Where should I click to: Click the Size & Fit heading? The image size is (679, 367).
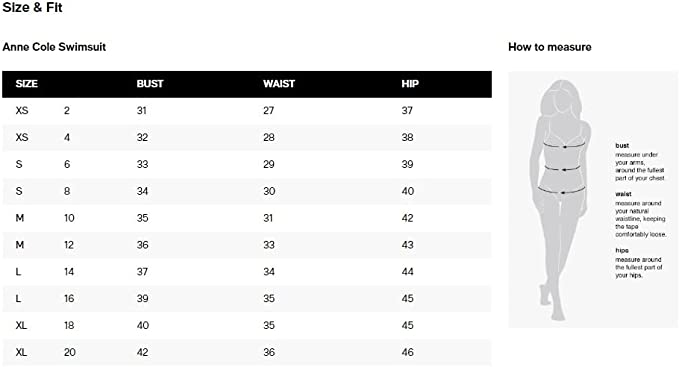32,7
